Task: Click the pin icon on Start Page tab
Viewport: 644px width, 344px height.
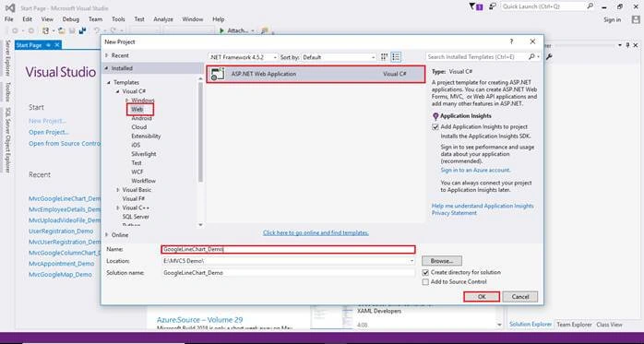Action: click(x=48, y=45)
